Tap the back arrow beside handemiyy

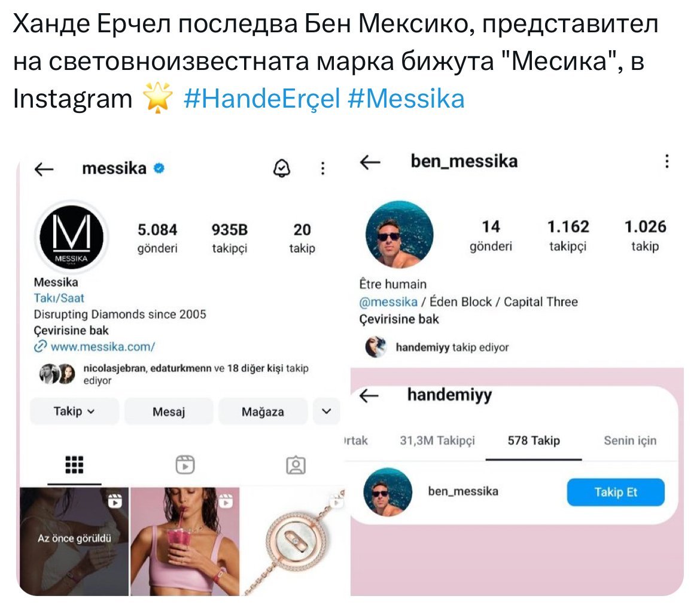click(x=369, y=395)
